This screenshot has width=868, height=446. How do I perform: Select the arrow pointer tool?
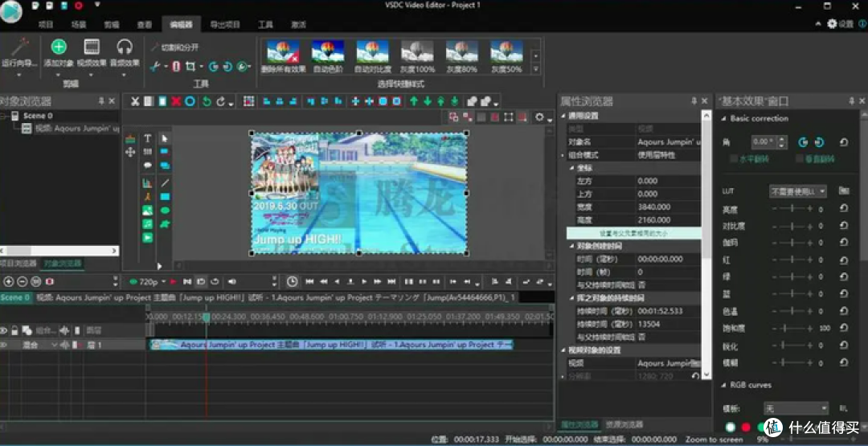165,138
